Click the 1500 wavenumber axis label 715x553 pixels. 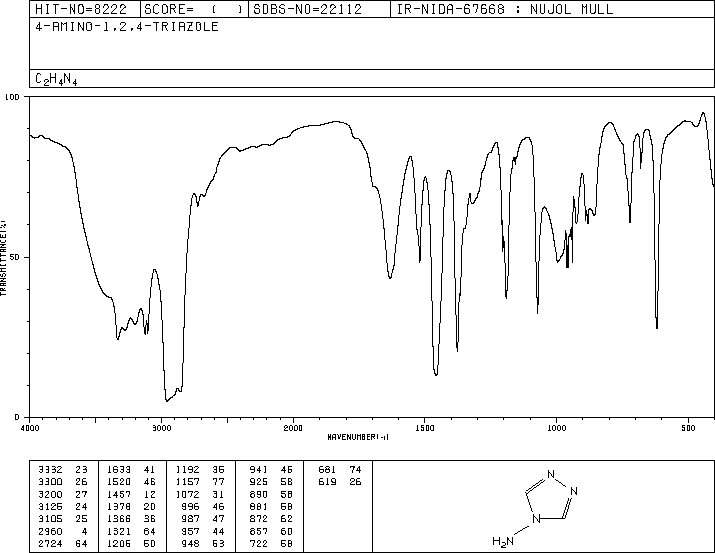point(425,428)
